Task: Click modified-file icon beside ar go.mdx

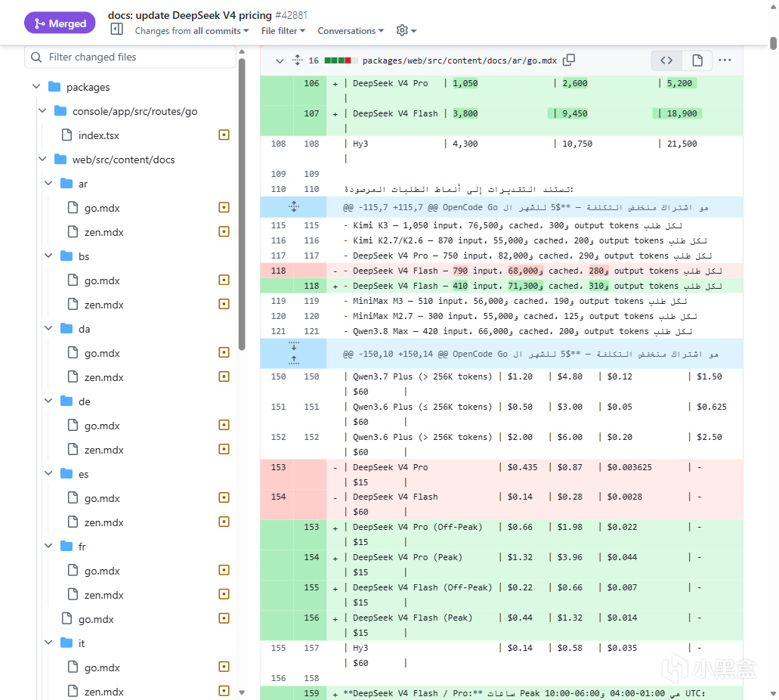Action: (224, 207)
